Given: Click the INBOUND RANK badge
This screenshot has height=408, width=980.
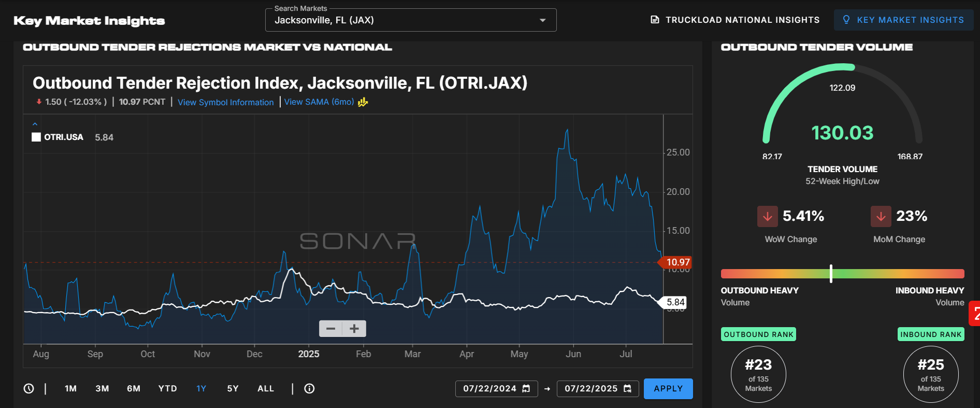Looking at the screenshot, I should 931,334.
